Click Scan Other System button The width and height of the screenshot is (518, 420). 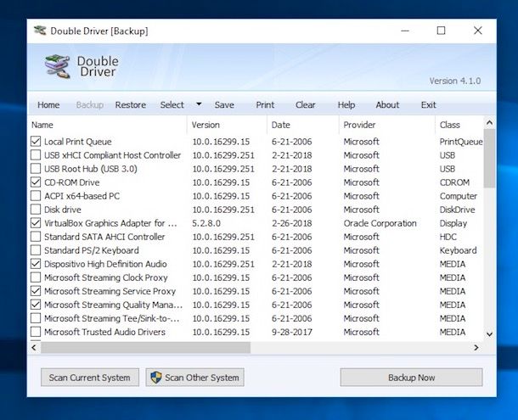(x=195, y=377)
